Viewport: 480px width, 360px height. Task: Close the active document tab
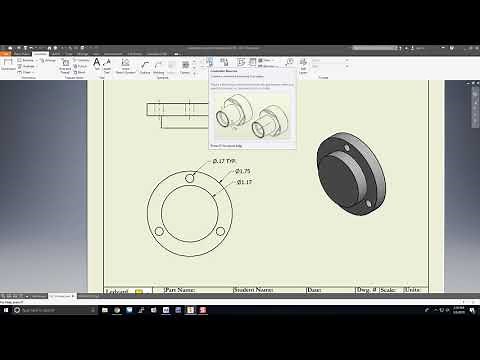[x=73, y=296]
